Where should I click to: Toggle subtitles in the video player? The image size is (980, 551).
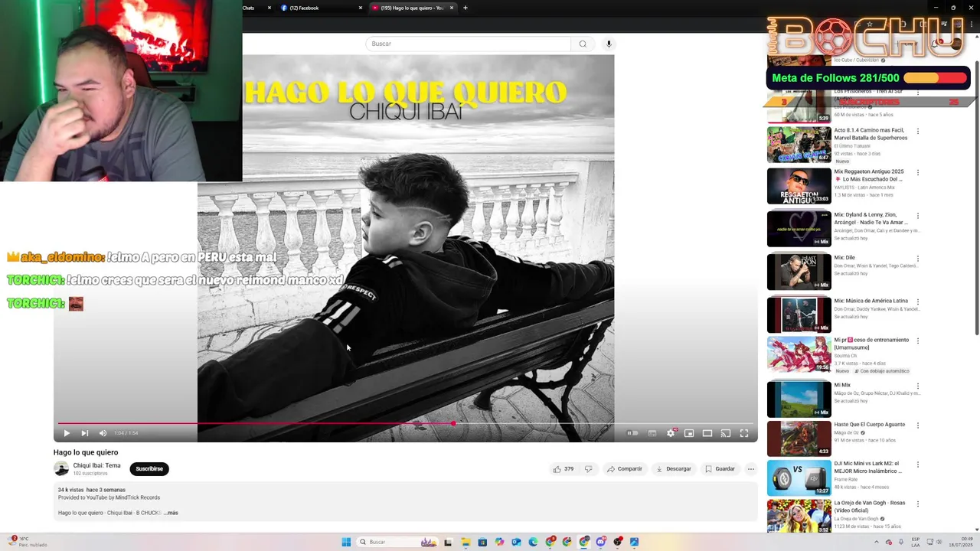(x=652, y=433)
